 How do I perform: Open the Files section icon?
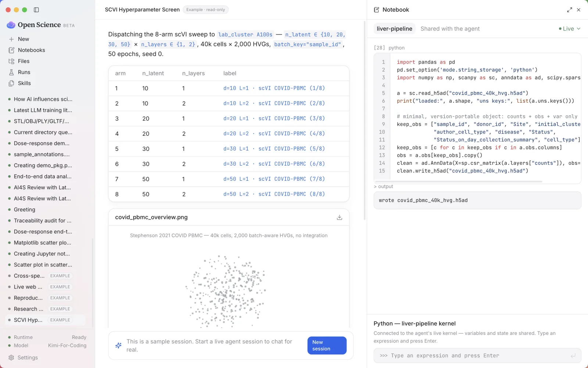pos(11,61)
